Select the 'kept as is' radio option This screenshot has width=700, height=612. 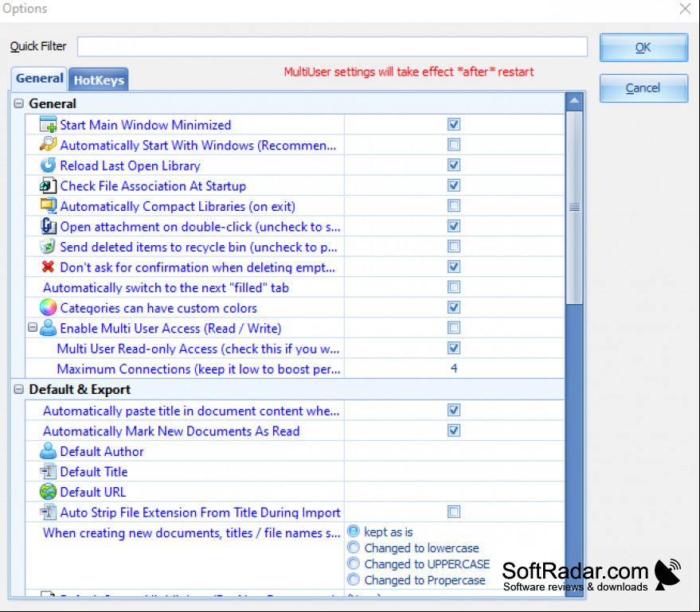click(353, 532)
